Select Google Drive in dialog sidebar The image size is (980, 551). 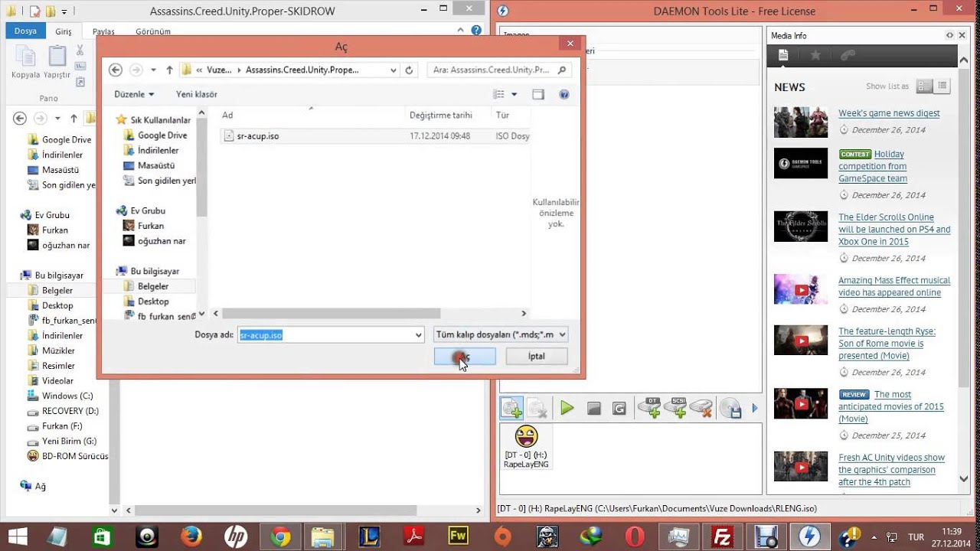coord(162,135)
